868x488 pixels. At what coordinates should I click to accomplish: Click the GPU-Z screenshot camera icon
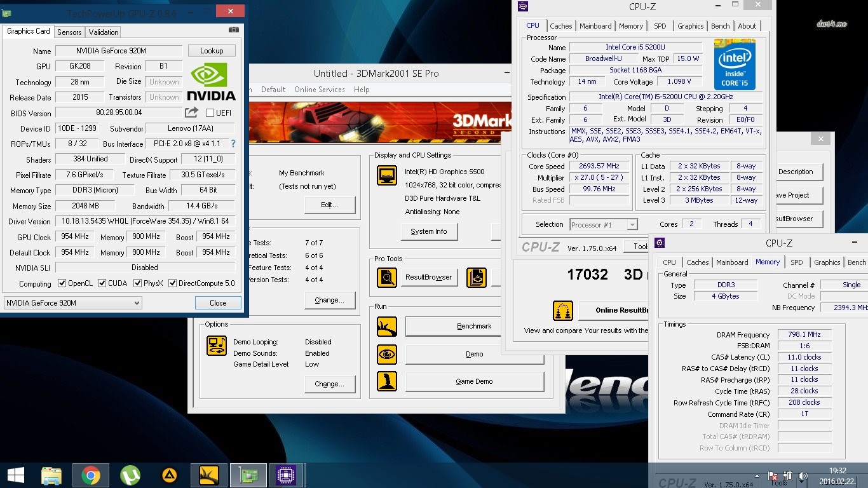[x=234, y=30]
